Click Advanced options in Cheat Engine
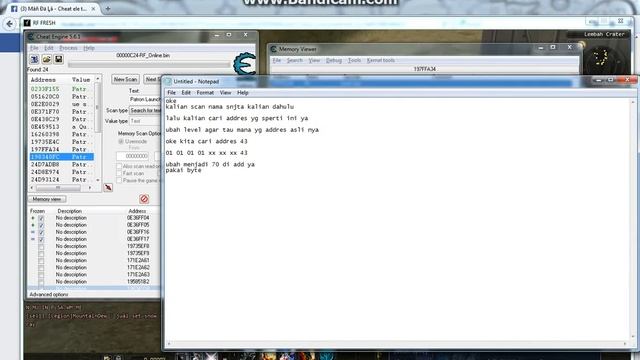Screen dimensions: 640x360 (x=49, y=294)
